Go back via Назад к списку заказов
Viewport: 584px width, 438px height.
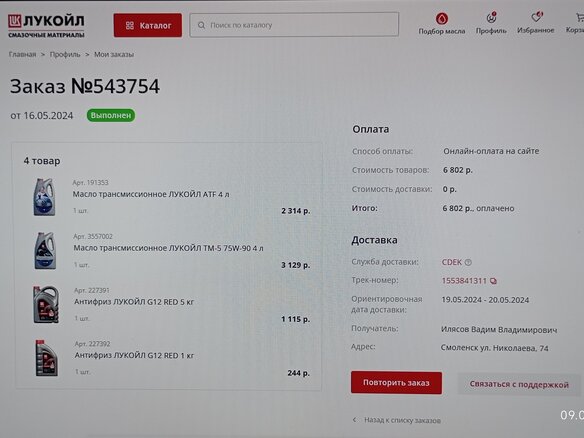click(x=402, y=420)
